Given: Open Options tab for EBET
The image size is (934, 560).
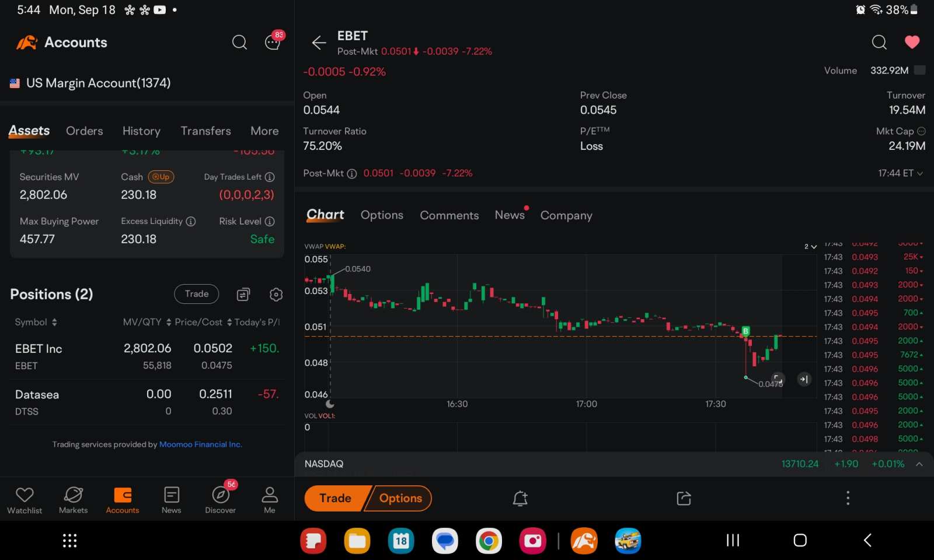Looking at the screenshot, I should point(382,215).
